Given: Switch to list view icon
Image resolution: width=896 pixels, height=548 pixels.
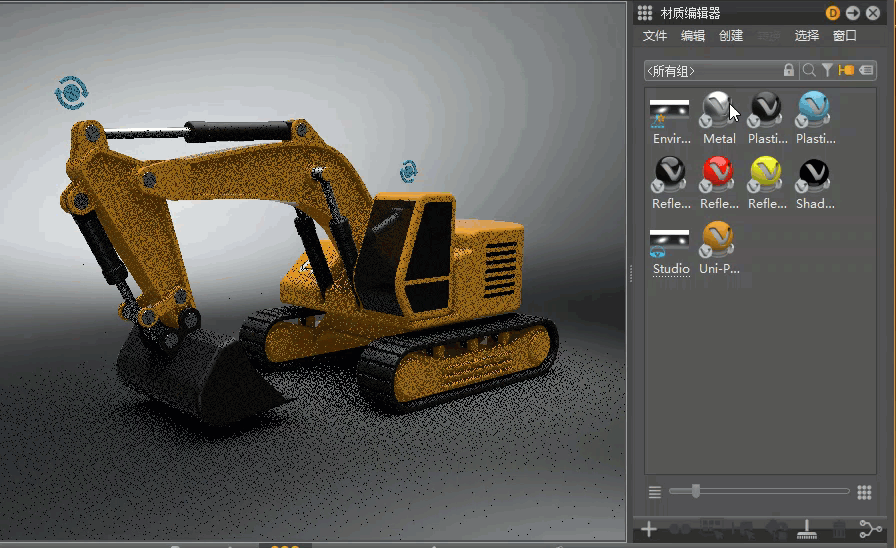Looking at the screenshot, I should [655, 492].
